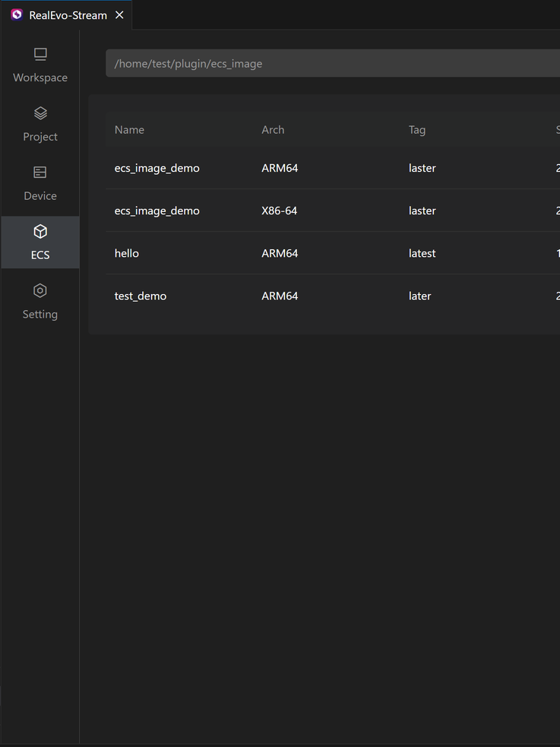Click the Tag column header
The width and height of the screenshot is (560, 747).
[x=416, y=130]
